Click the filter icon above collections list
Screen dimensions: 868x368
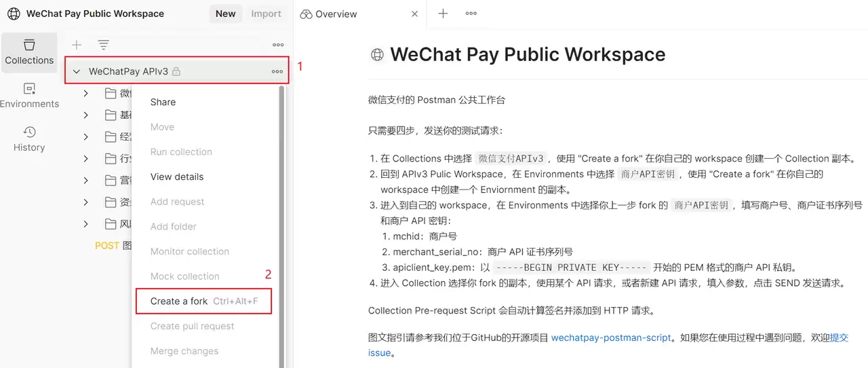point(103,45)
